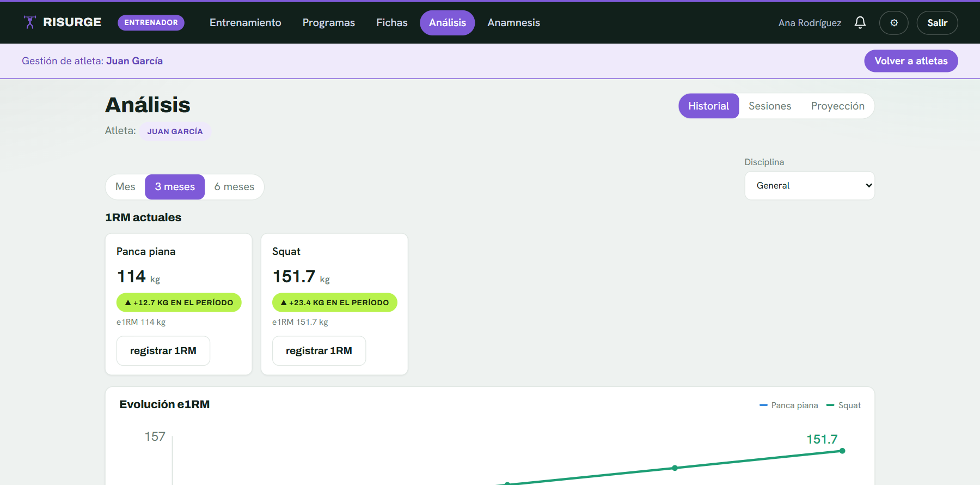
Task: Click the Salir logout button
Action: point(937,23)
